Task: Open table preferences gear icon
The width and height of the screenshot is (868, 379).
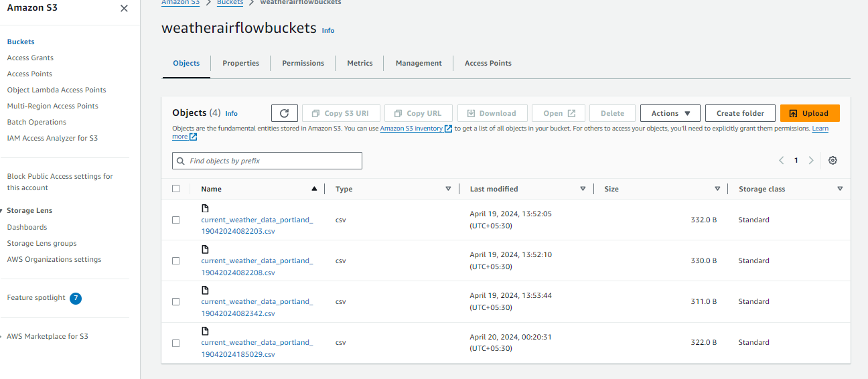Action: point(833,161)
